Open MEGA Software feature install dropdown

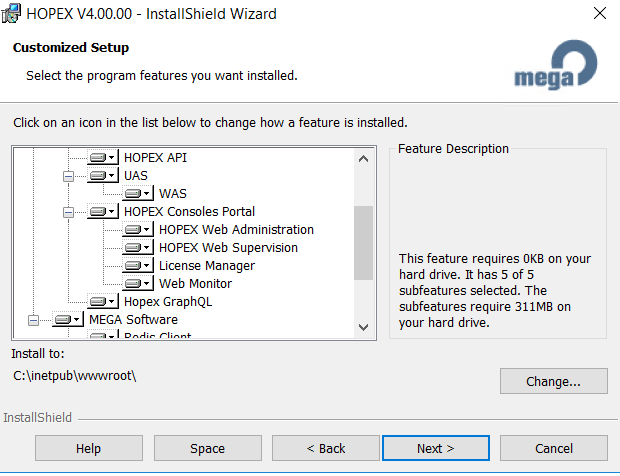click(x=67, y=320)
